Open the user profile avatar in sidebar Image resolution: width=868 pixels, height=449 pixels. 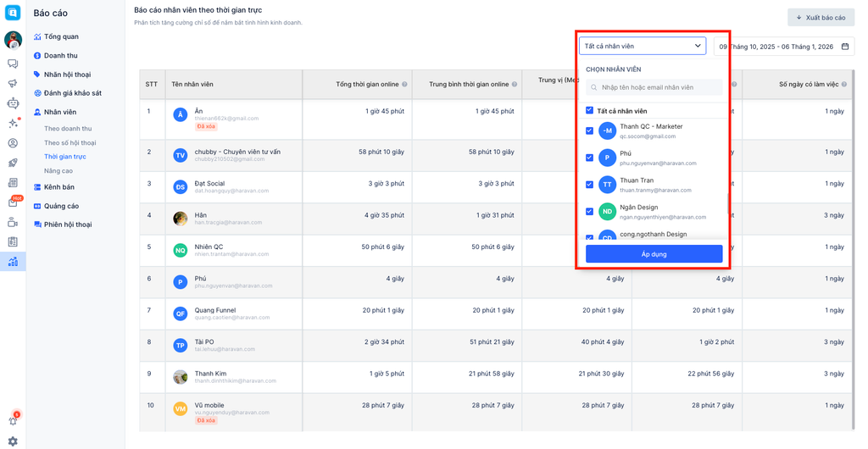coord(13,40)
